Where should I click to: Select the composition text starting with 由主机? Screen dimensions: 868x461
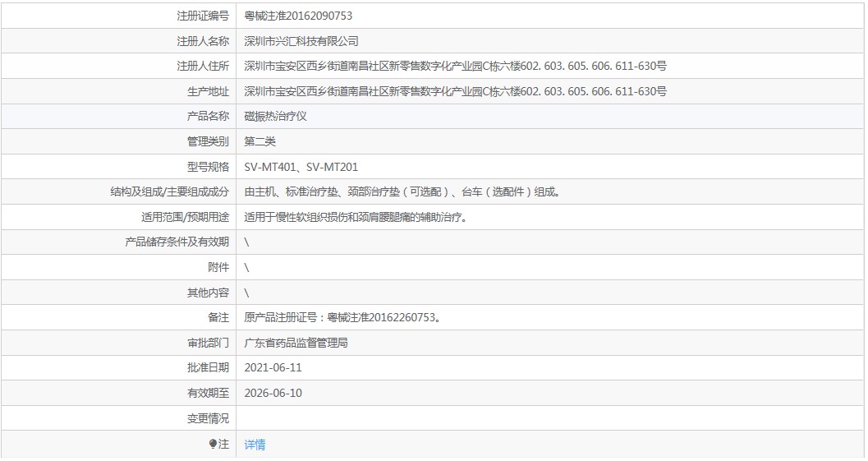point(403,191)
